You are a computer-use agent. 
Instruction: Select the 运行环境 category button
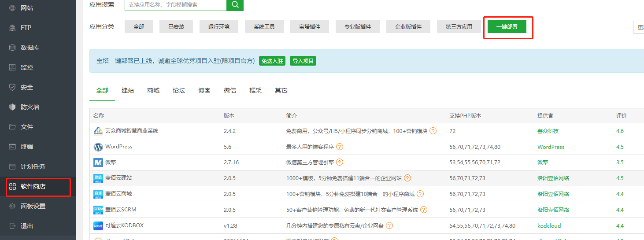tap(219, 27)
